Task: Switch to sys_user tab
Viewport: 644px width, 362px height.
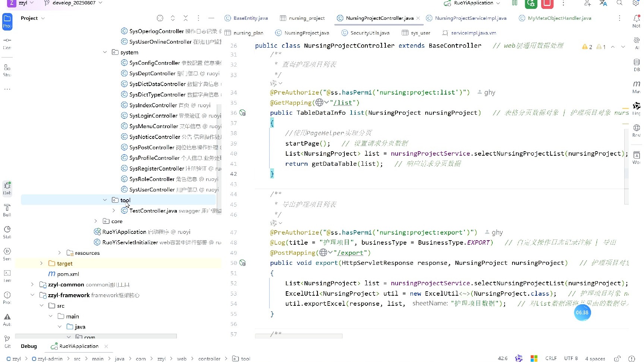Action: (x=416, y=33)
